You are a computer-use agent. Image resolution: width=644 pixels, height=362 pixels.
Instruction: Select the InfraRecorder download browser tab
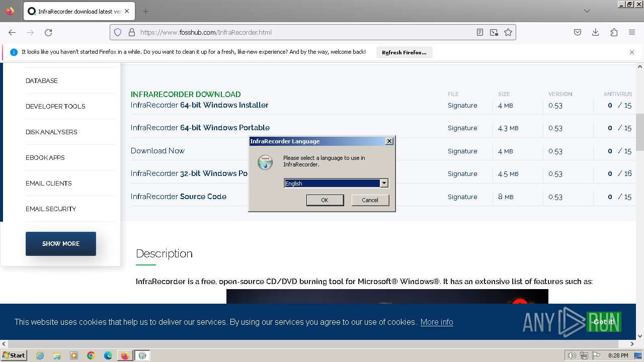pyautogui.click(x=79, y=11)
